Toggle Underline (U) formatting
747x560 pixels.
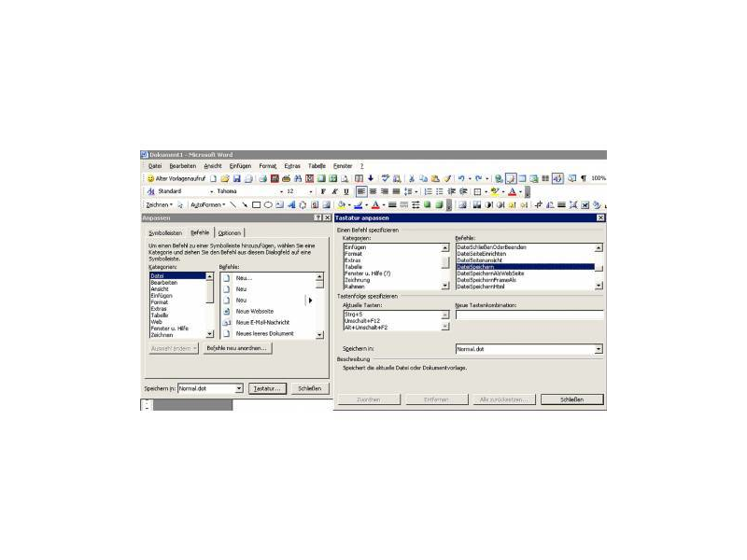click(346, 191)
